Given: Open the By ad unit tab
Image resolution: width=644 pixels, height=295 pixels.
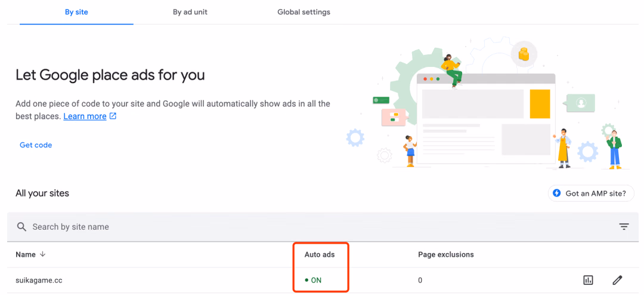Looking at the screenshot, I should 190,12.
